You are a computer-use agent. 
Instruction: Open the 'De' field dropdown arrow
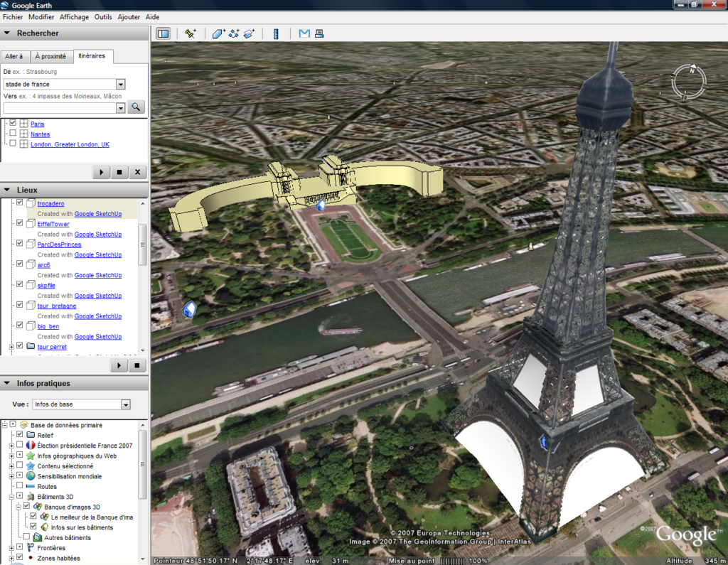[x=121, y=84]
